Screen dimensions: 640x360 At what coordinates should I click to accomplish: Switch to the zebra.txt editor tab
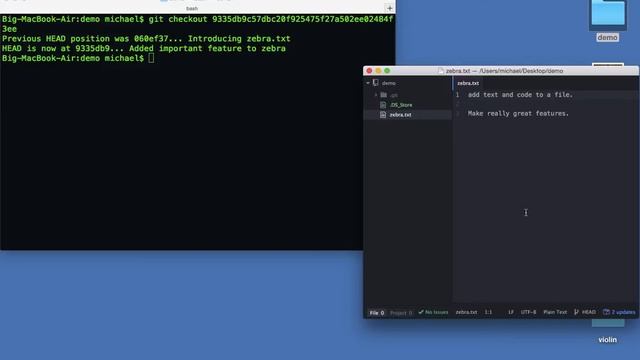point(468,83)
